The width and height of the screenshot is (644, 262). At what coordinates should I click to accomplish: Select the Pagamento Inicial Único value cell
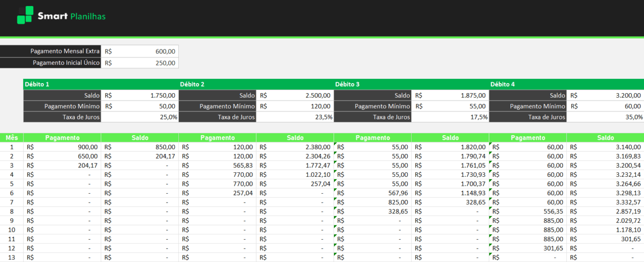[140, 63]
